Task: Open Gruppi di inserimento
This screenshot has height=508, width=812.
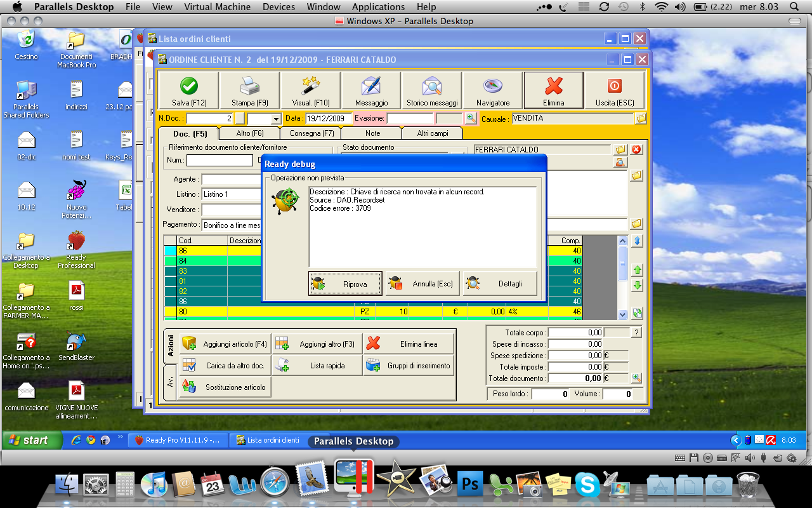Action: (409, 366)
